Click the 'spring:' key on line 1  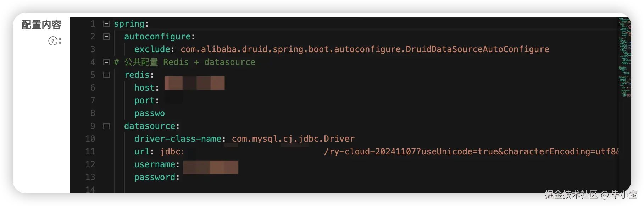tap(131, 24)
